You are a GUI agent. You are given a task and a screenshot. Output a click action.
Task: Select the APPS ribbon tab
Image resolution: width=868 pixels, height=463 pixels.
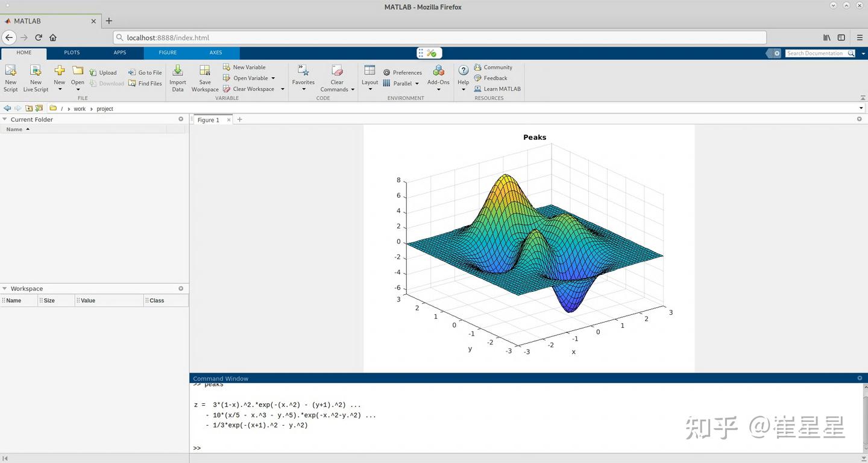[119, 52]
